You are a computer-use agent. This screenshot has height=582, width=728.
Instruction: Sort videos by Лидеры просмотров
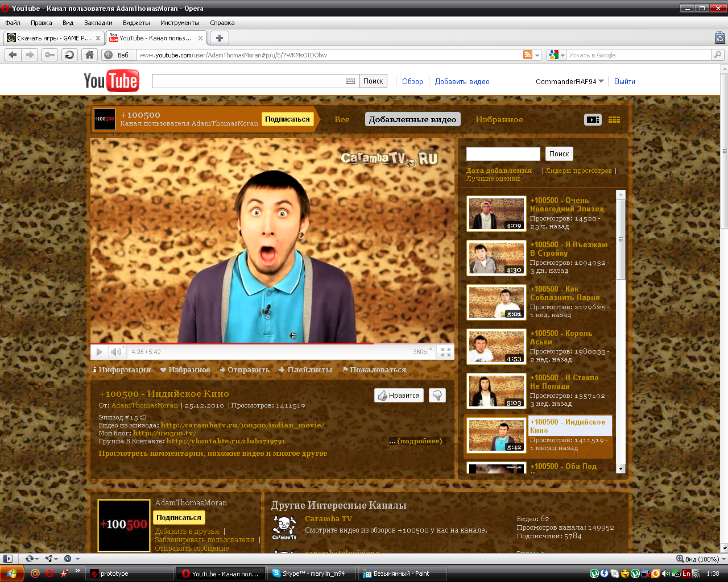578,171
